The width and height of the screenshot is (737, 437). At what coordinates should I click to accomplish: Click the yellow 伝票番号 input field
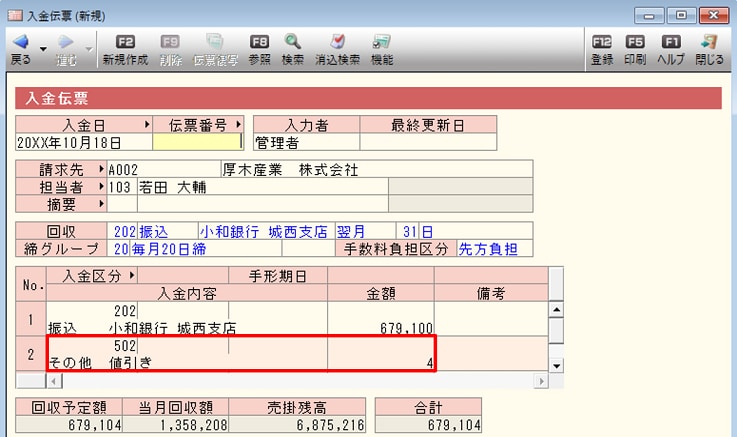197,142
